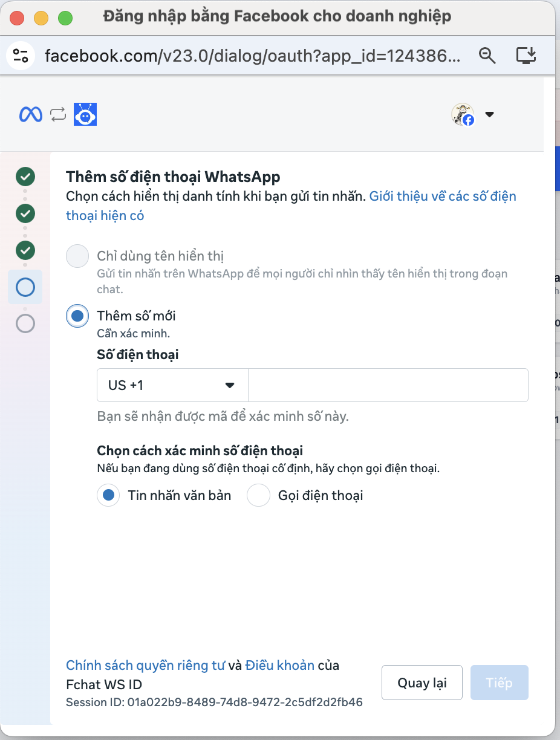Select the second completed step checkmark

[x=25, y=213]
